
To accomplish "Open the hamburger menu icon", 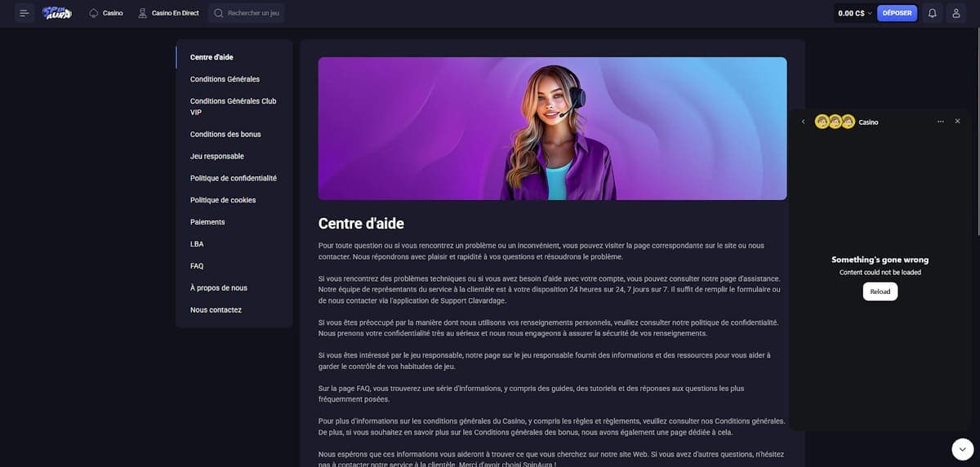I will pyautogui.click(x=24, y=13).
